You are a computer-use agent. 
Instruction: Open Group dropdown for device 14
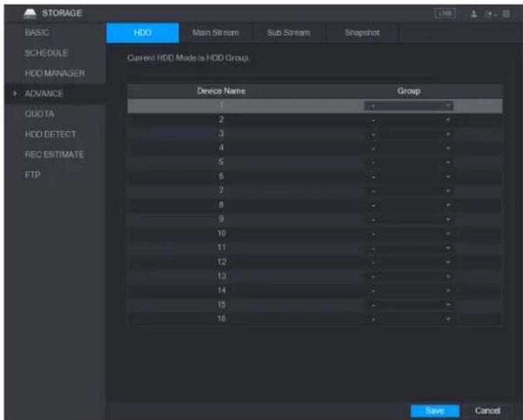click(x=409, y=291)
